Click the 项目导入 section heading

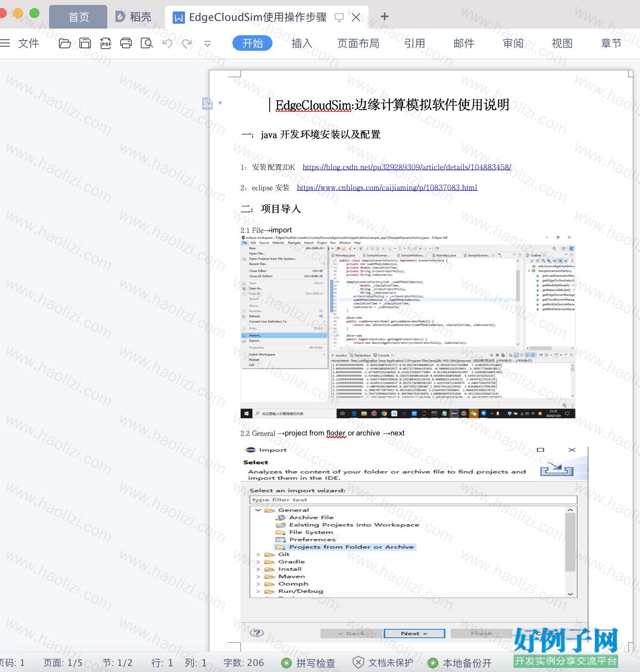281,209
